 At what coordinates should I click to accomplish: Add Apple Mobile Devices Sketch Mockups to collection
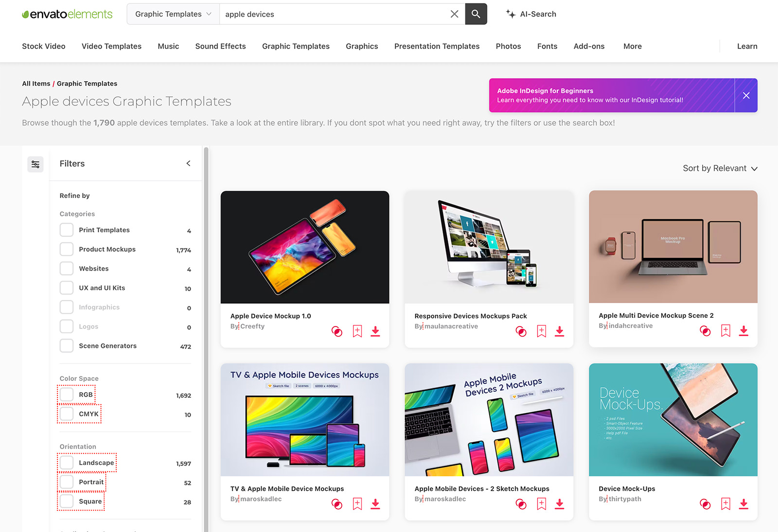pyautogui.click(x=521, y=504)
